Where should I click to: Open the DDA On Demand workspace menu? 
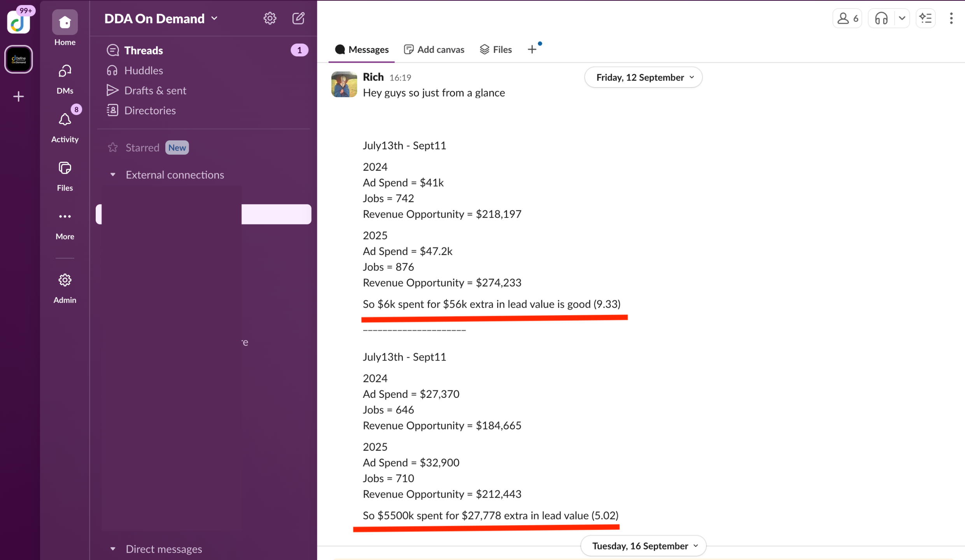click(x=161, y=18)
